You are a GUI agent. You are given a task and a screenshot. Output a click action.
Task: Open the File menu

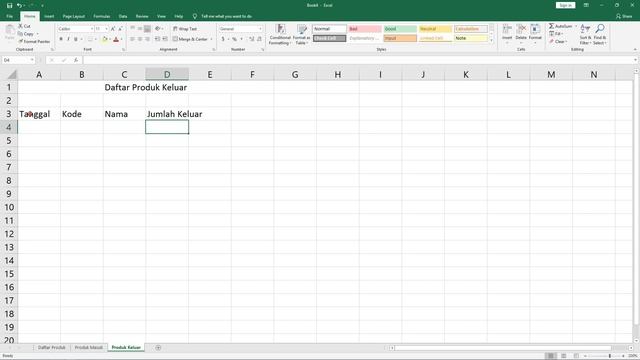pos(9,16)
